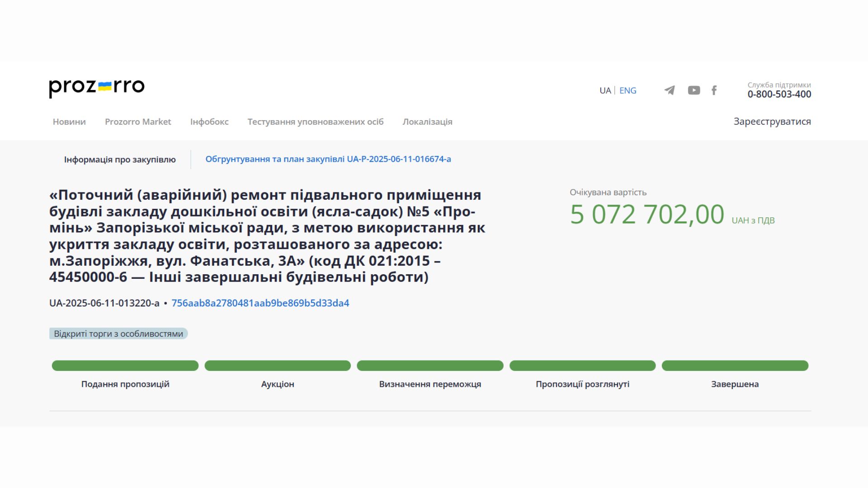Click the tender hash ID link
The width and height of the screenshot is (868, 488).
coord(260,303)
